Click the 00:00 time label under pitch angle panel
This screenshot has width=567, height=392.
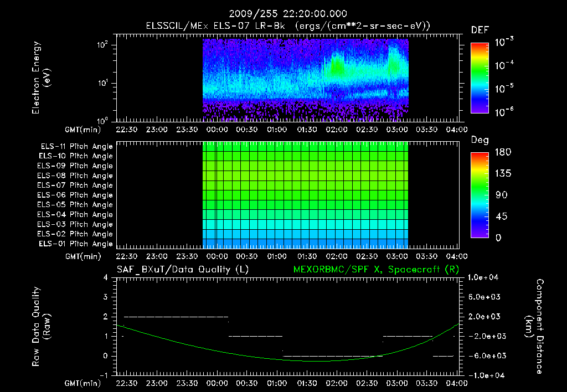tap(217, 256)
